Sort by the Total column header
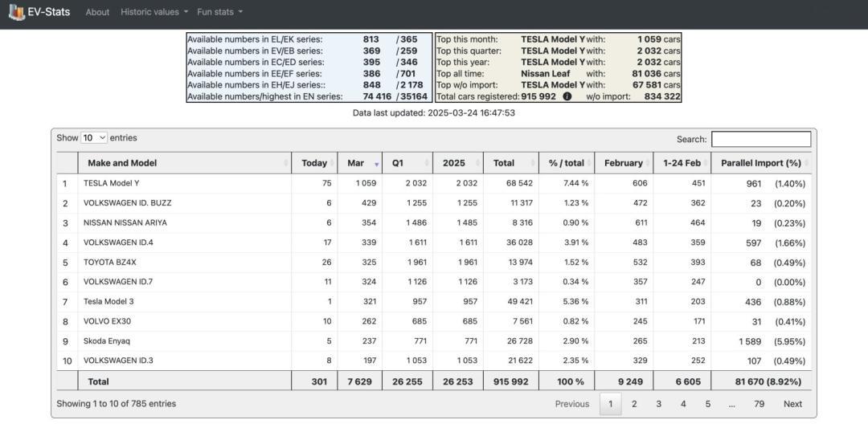 click(x=511, y=163)
